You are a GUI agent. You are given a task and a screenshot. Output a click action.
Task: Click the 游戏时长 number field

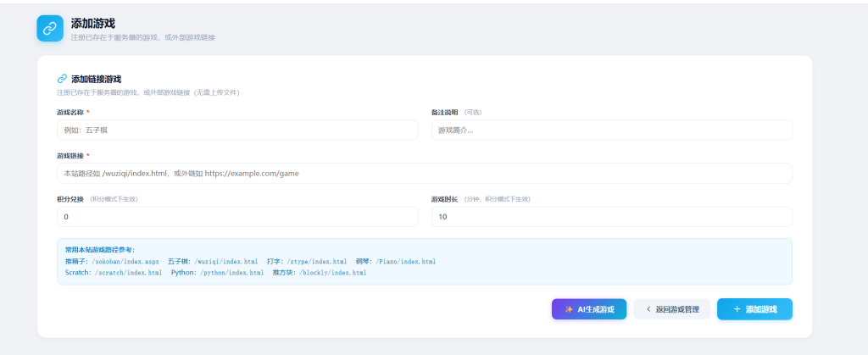click(x=612, y=217)
